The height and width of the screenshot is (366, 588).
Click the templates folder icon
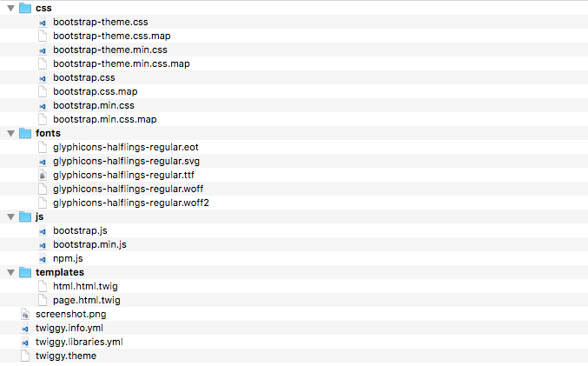tap(24, 272)
